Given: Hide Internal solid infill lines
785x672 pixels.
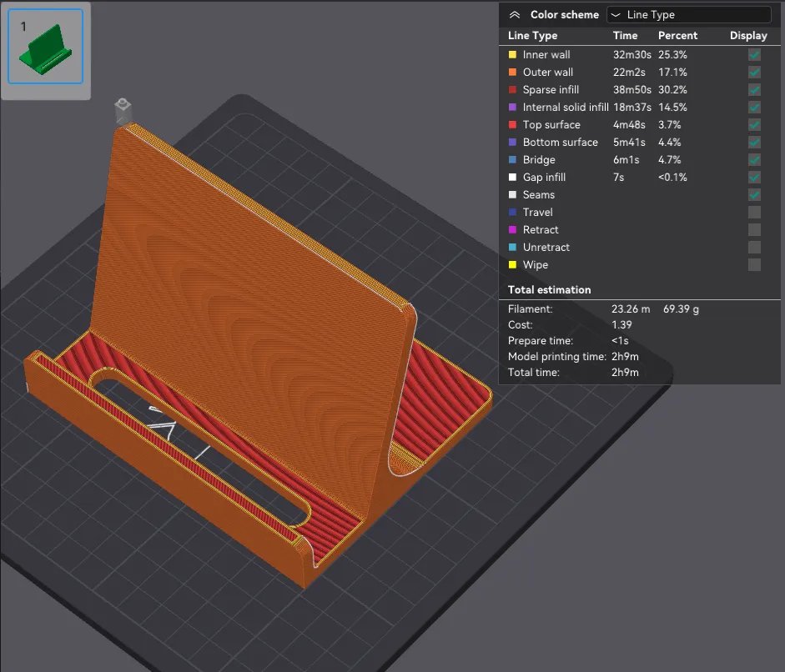Looking at the screenshot, I should (x=754, y=108).
